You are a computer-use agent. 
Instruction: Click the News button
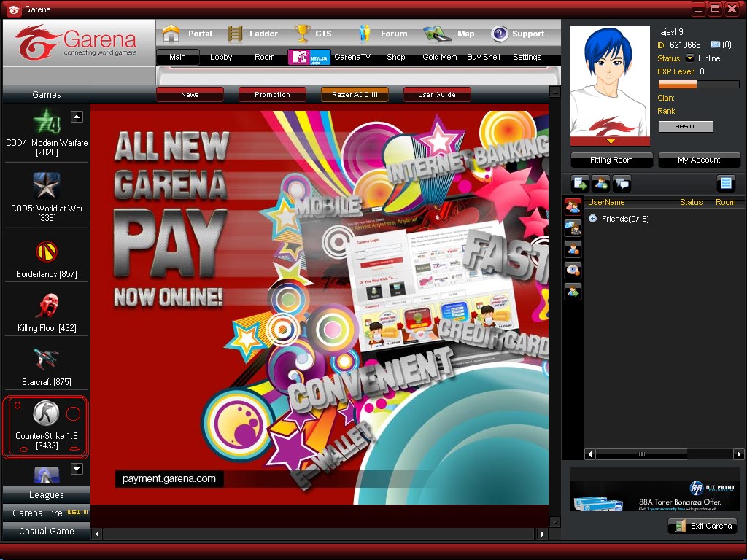190,94
